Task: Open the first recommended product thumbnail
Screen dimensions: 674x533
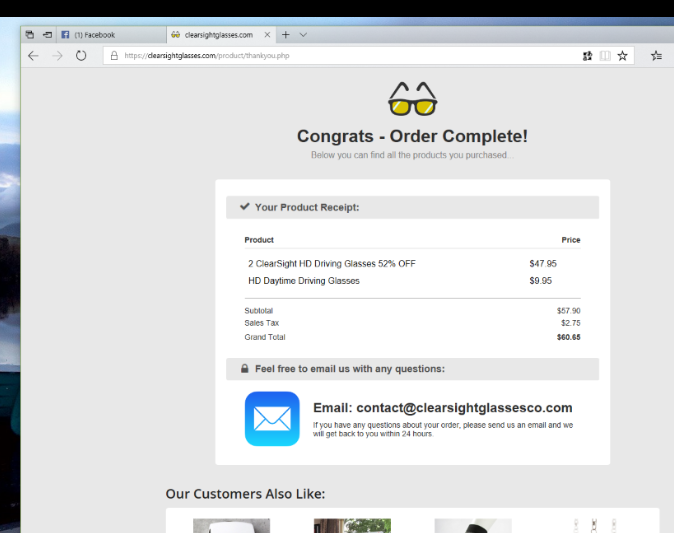Action: pyautogui.click(x=231, y=525)
